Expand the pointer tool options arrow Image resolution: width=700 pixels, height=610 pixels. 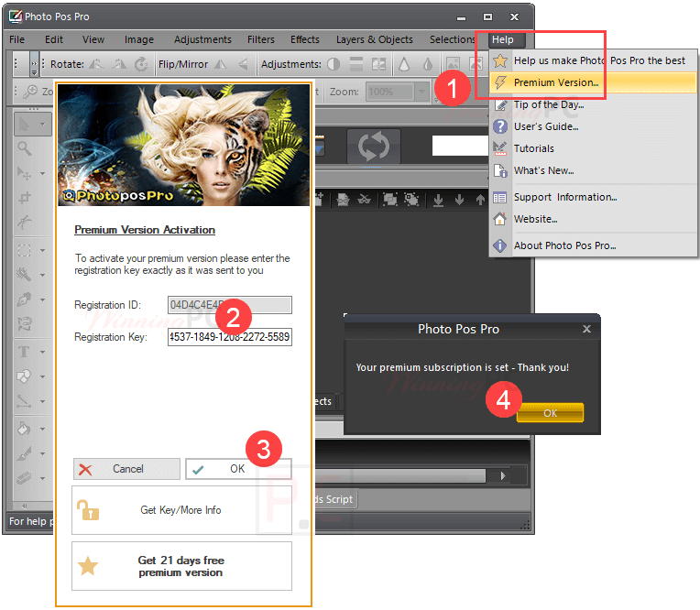(x=43, y=124)
